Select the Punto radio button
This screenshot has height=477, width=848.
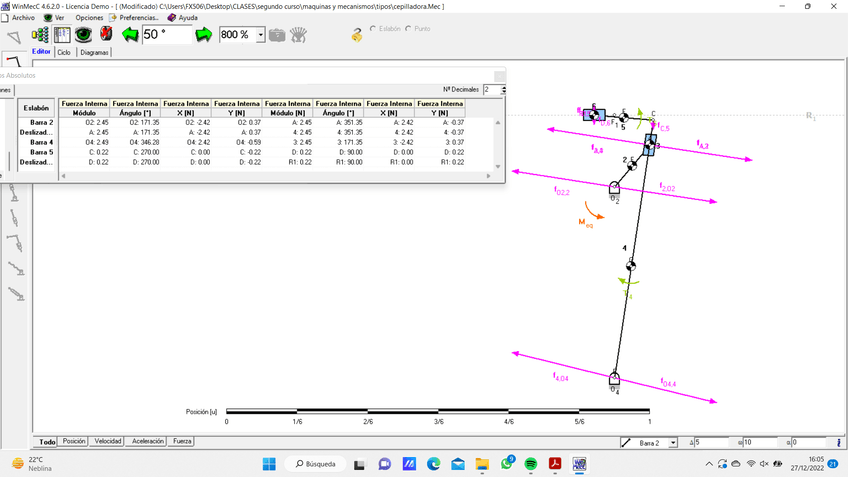click(x=409, y=29)
